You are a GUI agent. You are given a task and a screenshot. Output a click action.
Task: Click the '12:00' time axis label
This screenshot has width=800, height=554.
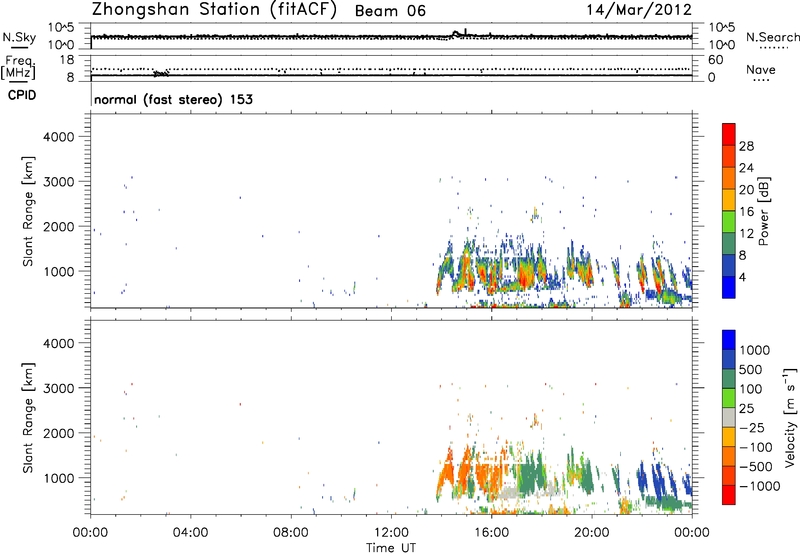(x=391, y=533)
